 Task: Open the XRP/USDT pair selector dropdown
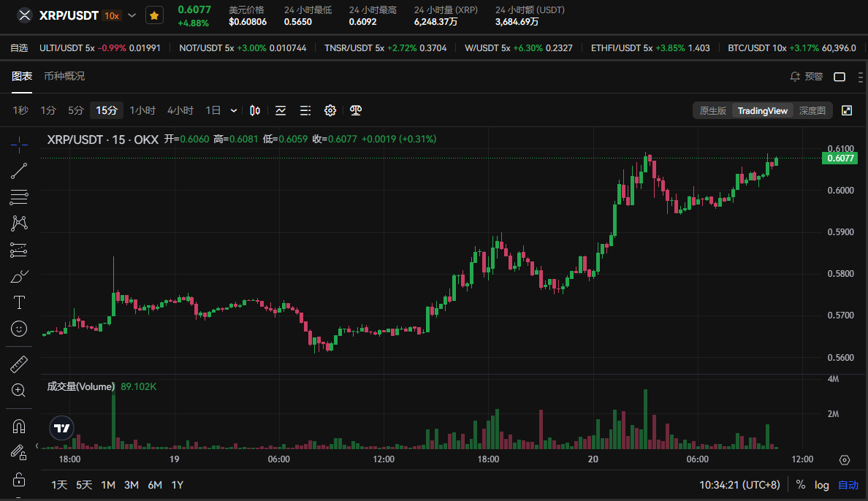[132, 15]
